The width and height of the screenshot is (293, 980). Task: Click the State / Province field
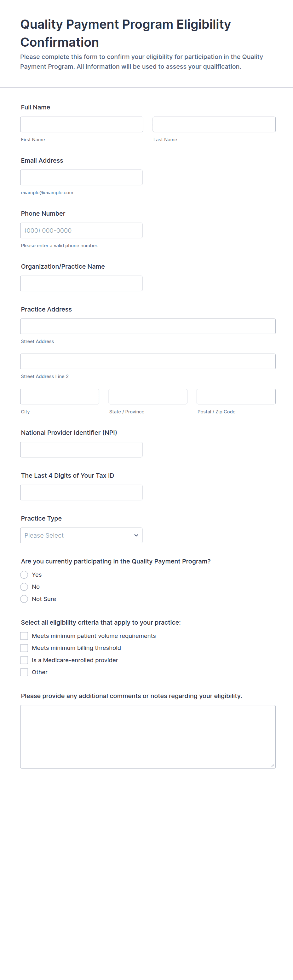[x=148, y=396]
